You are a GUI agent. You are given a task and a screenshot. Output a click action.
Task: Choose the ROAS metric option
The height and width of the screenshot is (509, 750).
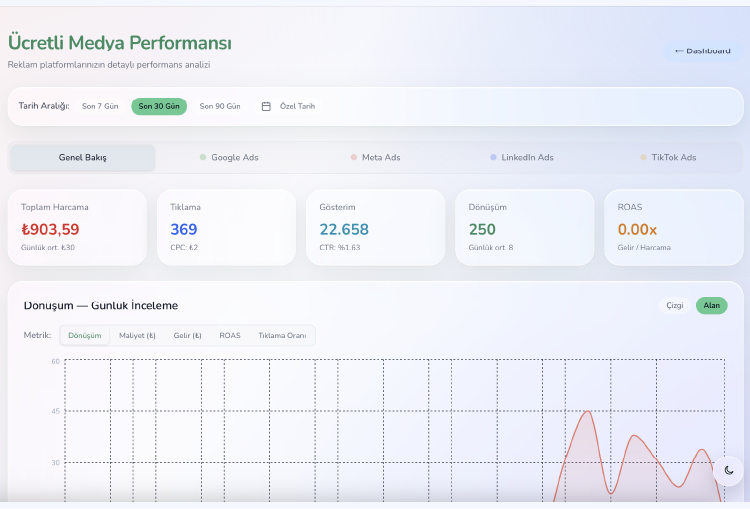[230, 335]
